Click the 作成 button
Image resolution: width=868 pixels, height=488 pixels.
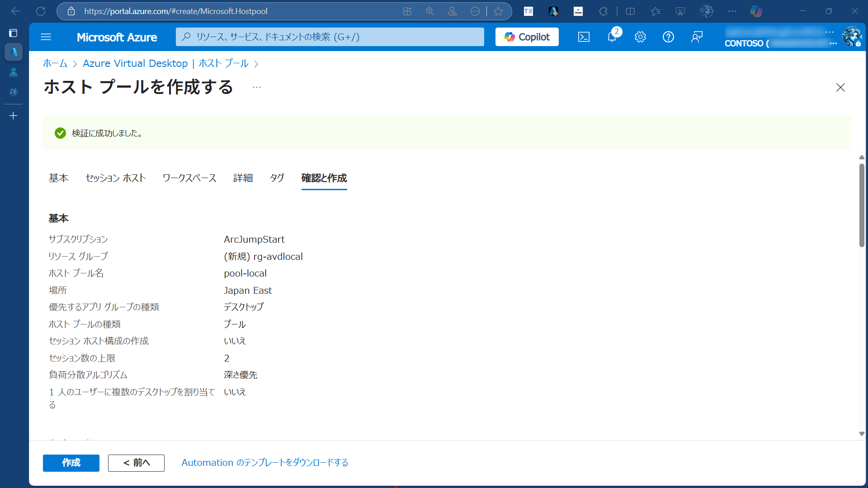click(x=71, y=463)
